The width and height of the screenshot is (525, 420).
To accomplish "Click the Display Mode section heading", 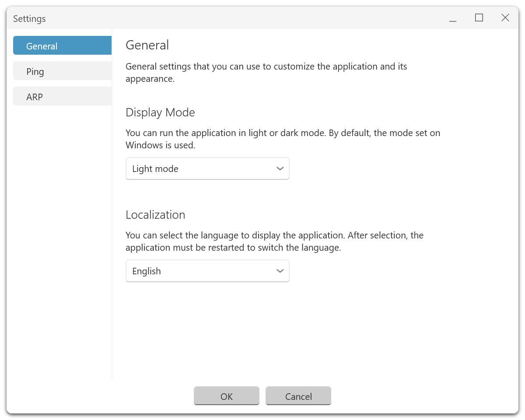I will (160, 112).
